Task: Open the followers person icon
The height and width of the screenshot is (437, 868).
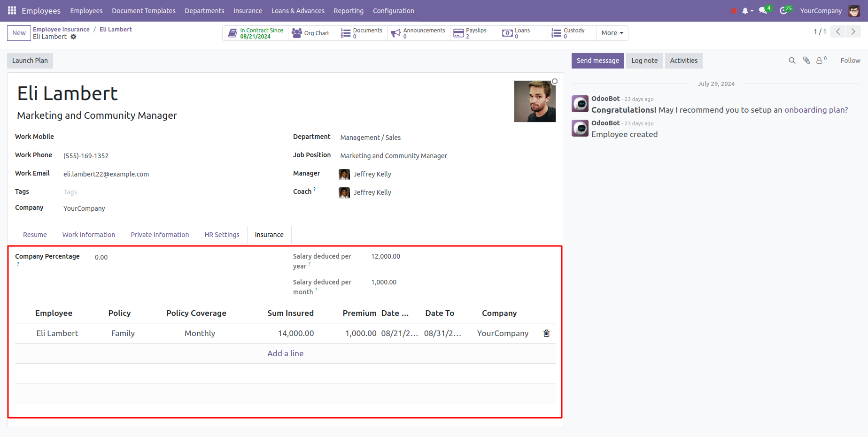Action: click(820, 61)
